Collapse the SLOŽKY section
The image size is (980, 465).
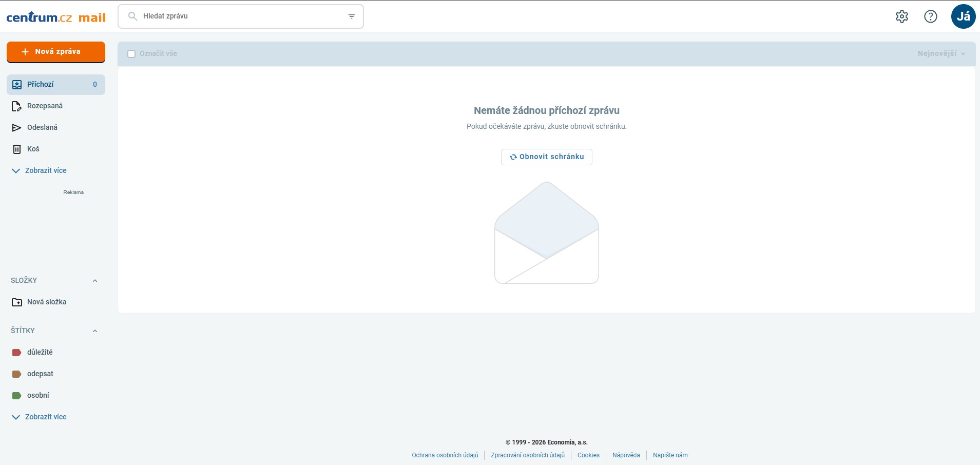(x=95, y=281)
